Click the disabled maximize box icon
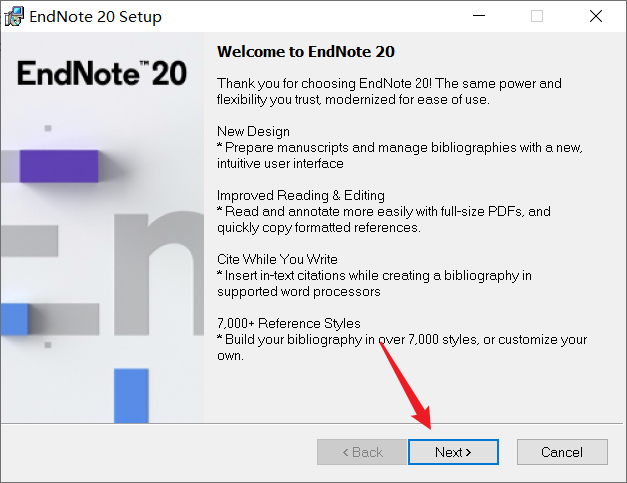Viewport: 627px width, 483px height. 537,16
